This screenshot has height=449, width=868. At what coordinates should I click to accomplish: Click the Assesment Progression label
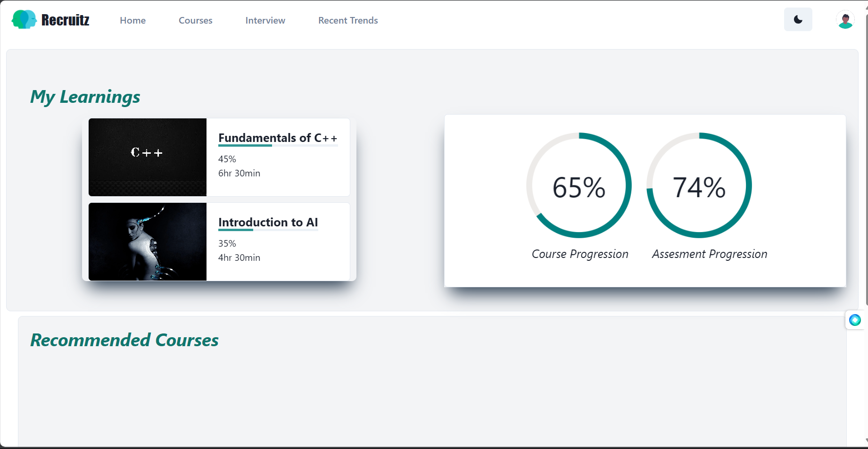tap(709, 254)
